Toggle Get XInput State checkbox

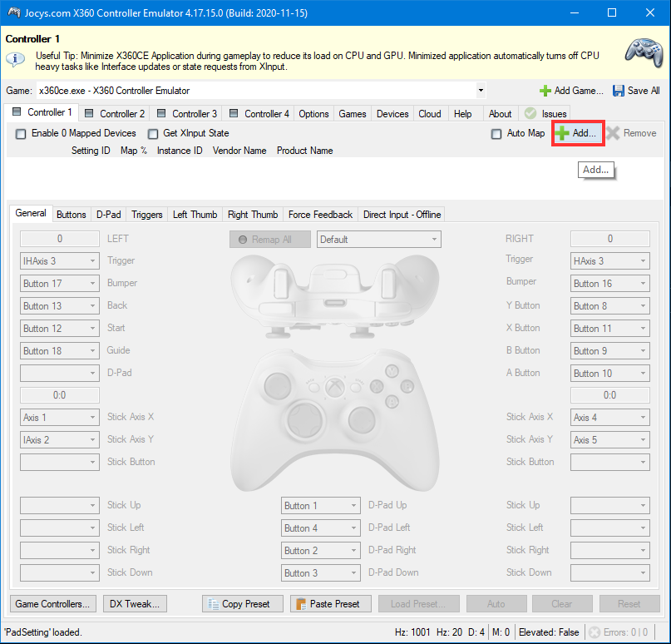tap(153, 134)
